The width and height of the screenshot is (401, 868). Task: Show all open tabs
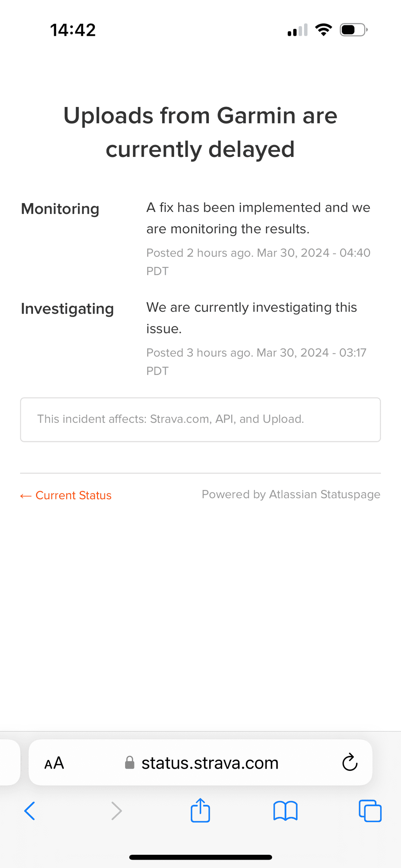click(x=370, y=811)
